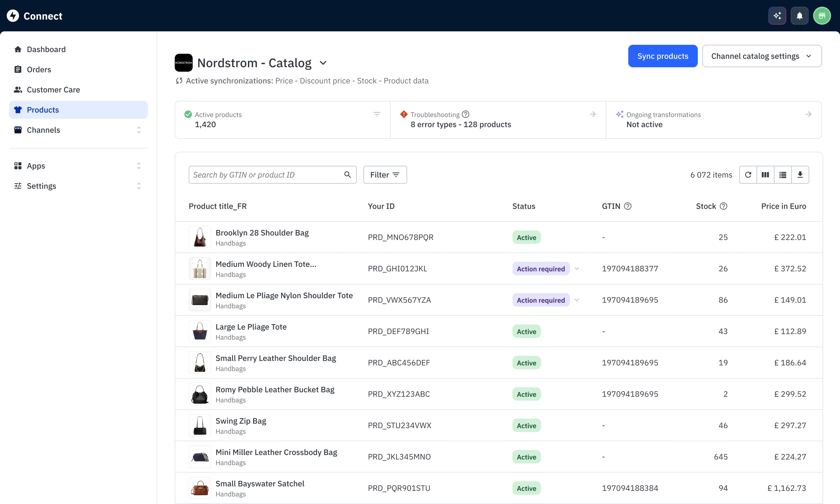Open the green store profile avatar

[822, 16]
